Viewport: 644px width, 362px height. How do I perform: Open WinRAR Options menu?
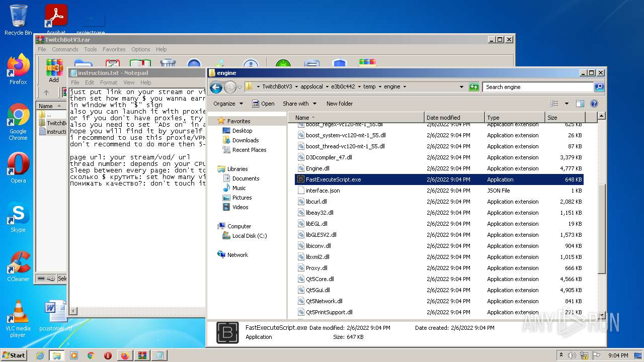tap(141, 49)
